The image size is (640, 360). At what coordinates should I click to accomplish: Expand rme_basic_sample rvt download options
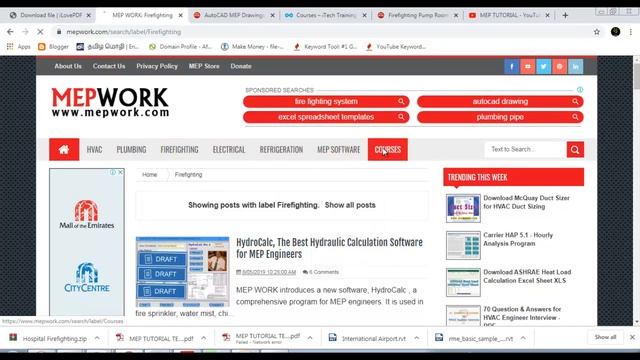click(523, 338)
